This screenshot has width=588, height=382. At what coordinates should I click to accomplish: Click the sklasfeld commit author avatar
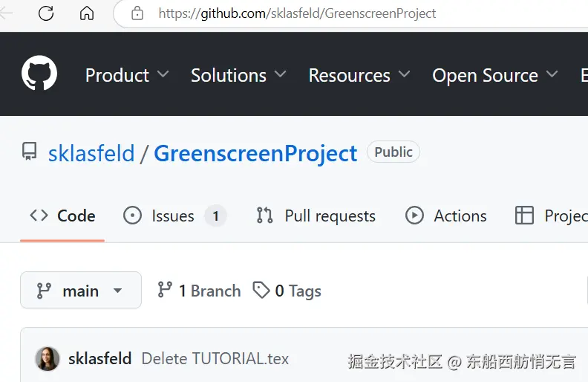coord(48,359)
